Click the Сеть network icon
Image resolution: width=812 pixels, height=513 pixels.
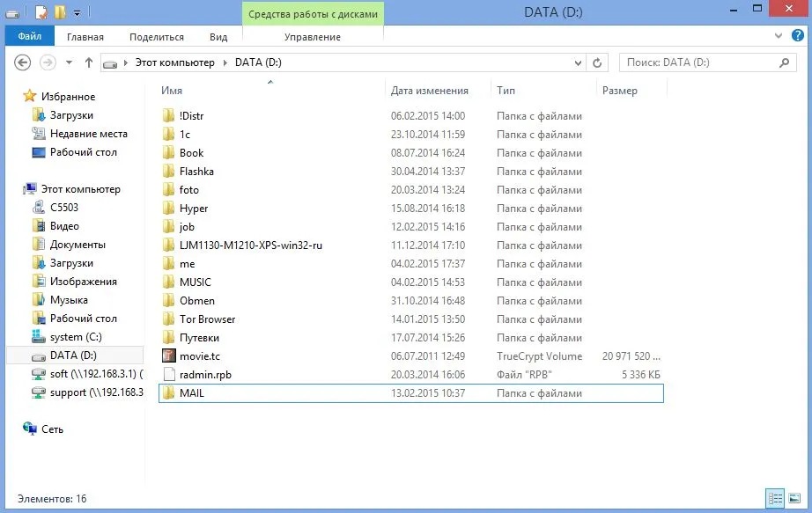pyautogui.click(x=30, y=429)
